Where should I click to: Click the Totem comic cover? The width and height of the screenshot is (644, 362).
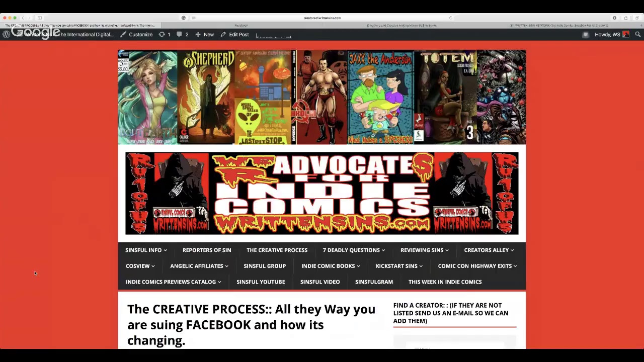[445, 97]
